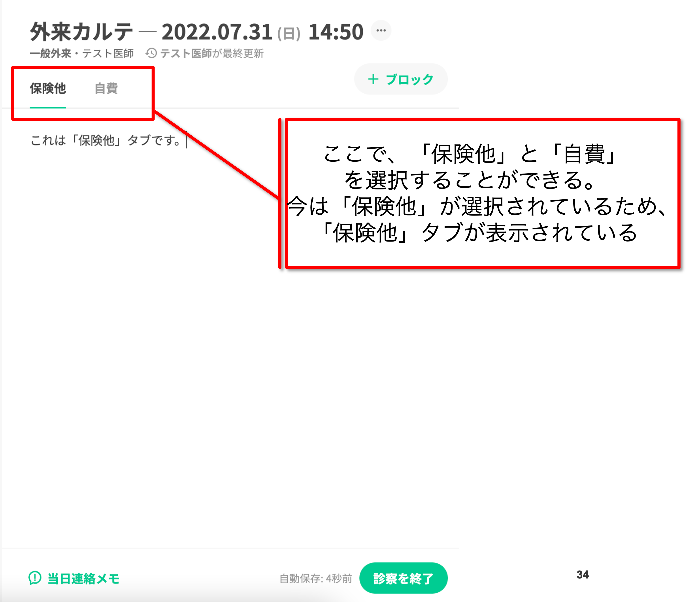Click the page number 34
Viewport: 700px width, 603px height.
click(582, 575)
